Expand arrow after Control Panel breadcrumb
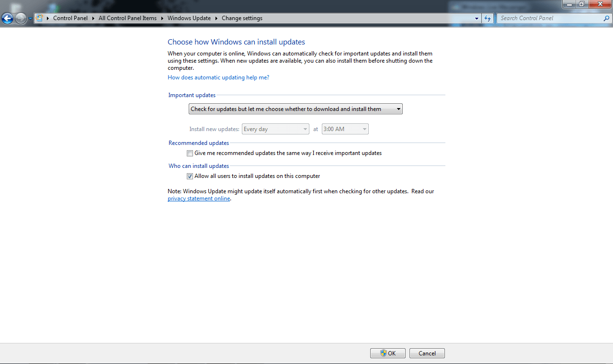This screenshot has width=613, height=364. coord(93,18)
